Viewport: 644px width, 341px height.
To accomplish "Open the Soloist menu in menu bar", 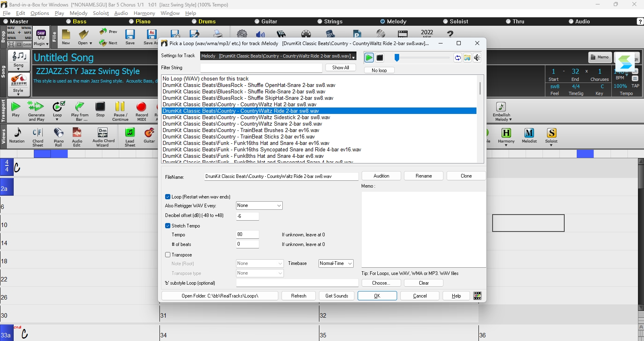I will tap(101, 13).
